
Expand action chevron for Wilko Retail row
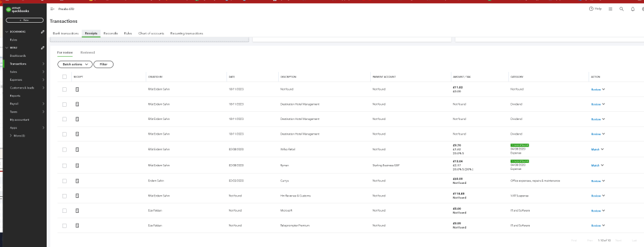coord(602,149)
